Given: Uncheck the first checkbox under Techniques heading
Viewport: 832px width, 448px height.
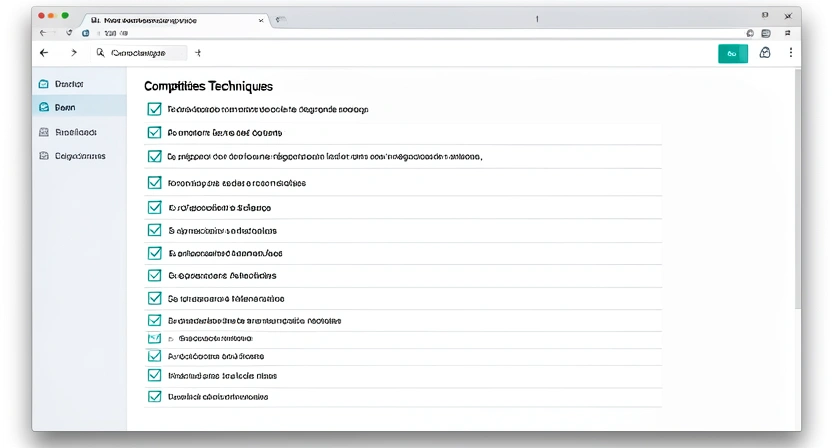Looking at the screenshot, I should 154,109.
